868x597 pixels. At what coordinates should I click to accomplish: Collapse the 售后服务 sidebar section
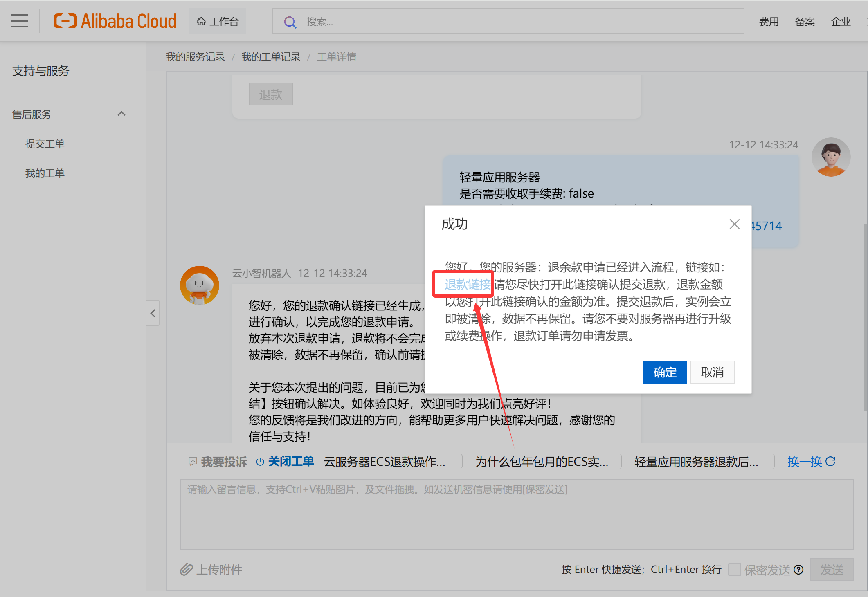tap(121, 114)
